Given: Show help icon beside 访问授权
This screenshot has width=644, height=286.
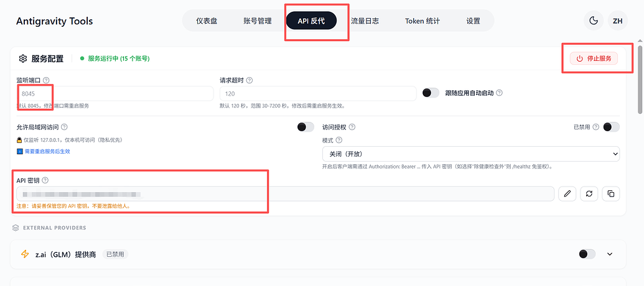Looking at the screenshot, I should (352, 127).
